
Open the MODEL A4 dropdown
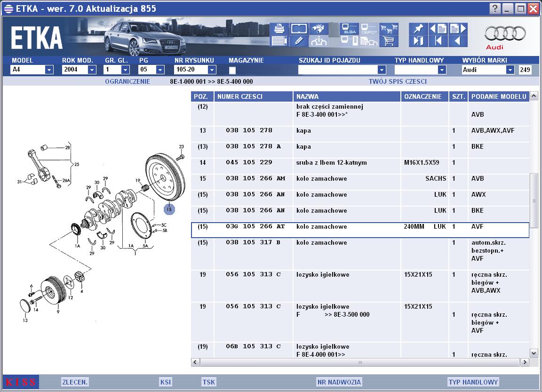pos(49,70)
